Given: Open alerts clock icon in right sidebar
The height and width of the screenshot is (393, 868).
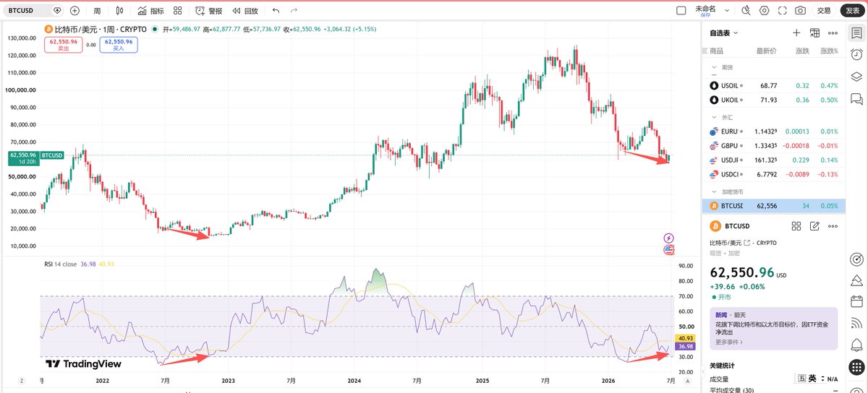Looking at the screenshot, I should 856,55.
